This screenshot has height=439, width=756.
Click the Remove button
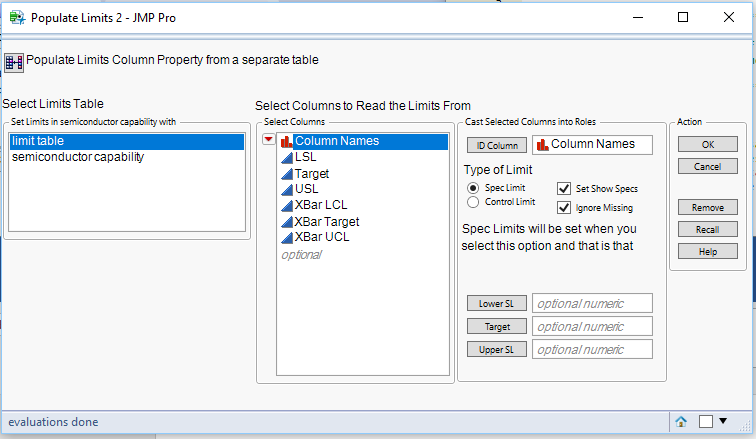pos(708,207)
